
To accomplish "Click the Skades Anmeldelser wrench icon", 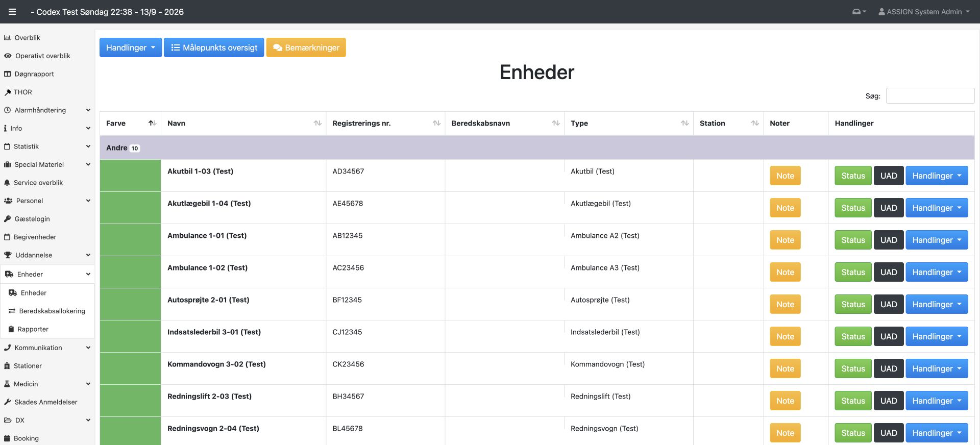I will point(7,402).
